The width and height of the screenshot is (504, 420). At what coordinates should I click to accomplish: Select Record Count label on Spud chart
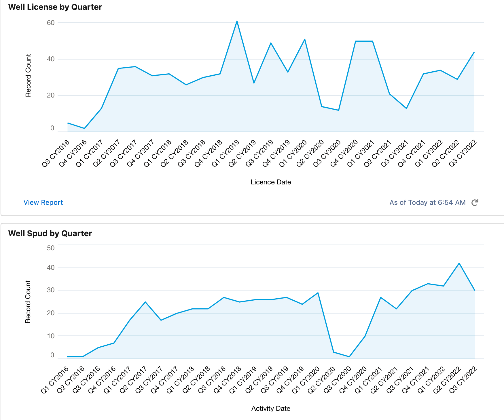[x=28, y=302]
